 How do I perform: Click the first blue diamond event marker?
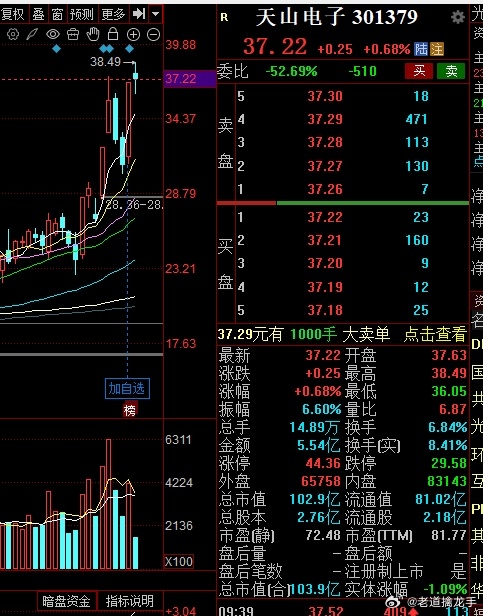57,49
